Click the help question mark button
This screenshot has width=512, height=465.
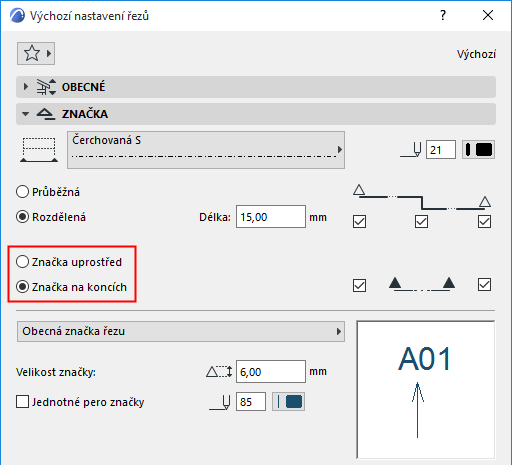443,15
